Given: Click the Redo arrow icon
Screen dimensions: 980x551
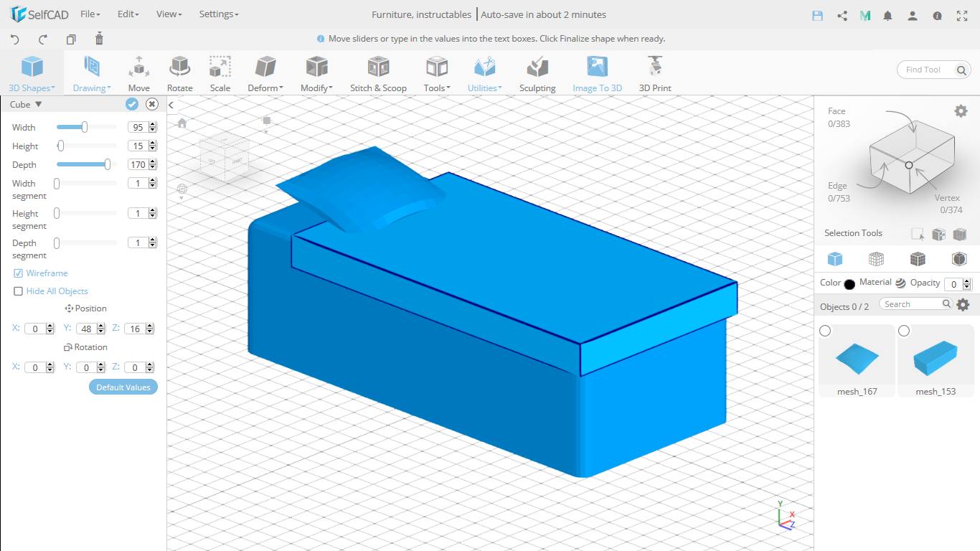Looking at the screenshot, I should point(43,39).
